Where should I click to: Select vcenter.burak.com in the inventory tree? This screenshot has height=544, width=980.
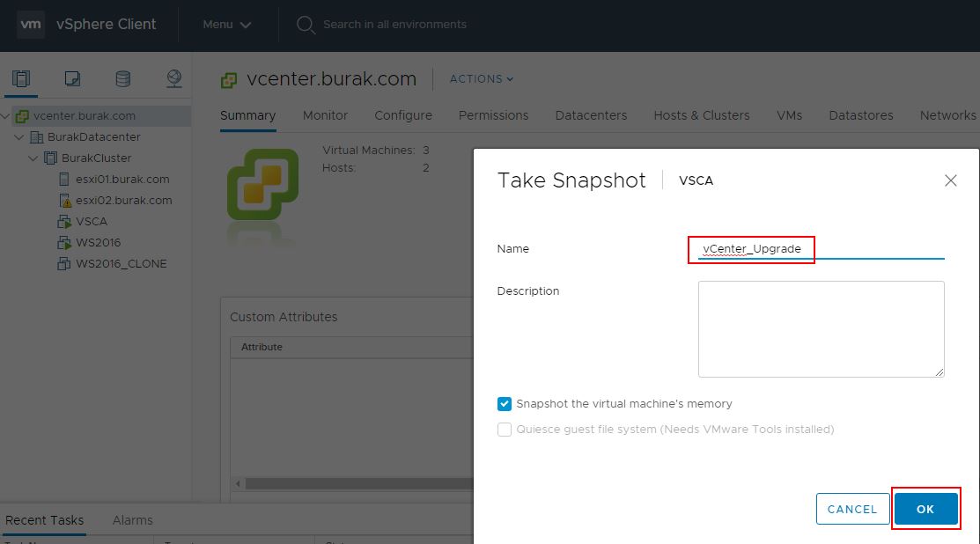85,116
